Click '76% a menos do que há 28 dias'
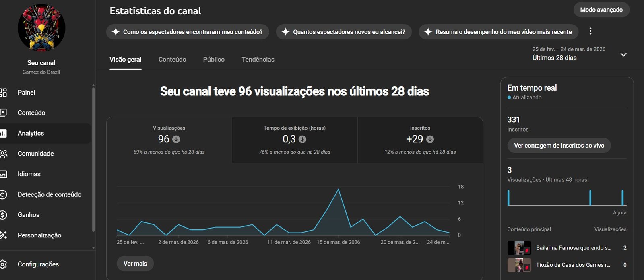644x280 pixels. [295, 152]
